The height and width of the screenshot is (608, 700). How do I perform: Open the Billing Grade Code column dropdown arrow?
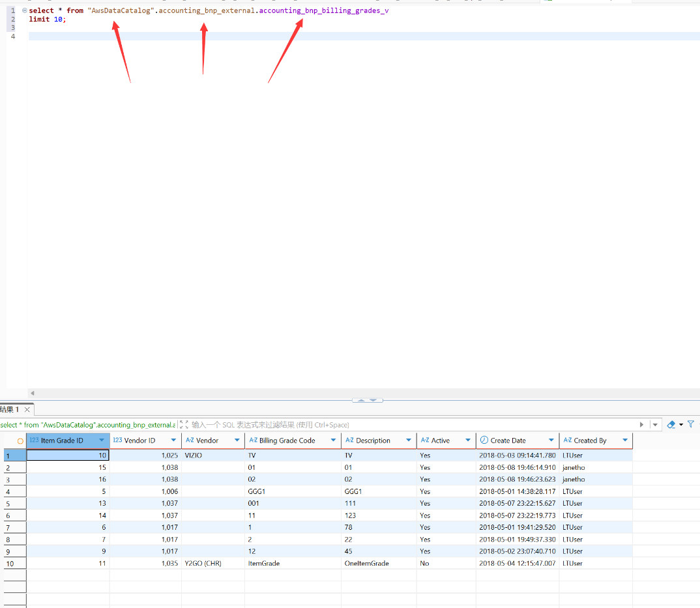click(x=333, y=440)
